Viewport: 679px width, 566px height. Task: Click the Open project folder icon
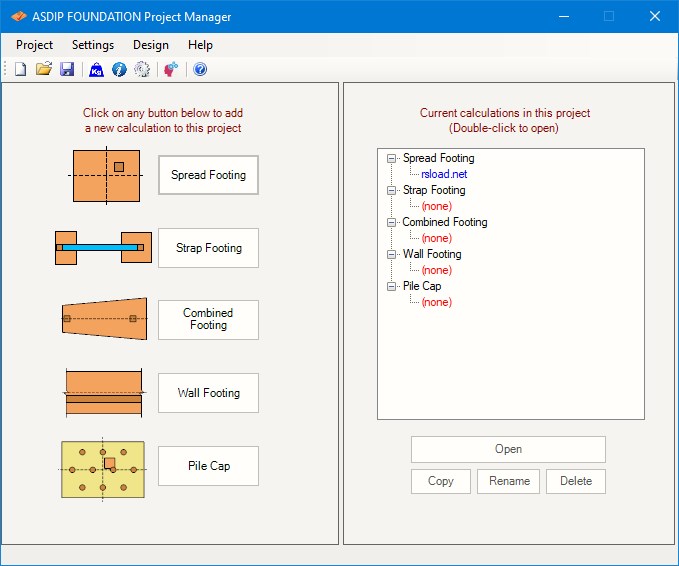pos(43,69)
